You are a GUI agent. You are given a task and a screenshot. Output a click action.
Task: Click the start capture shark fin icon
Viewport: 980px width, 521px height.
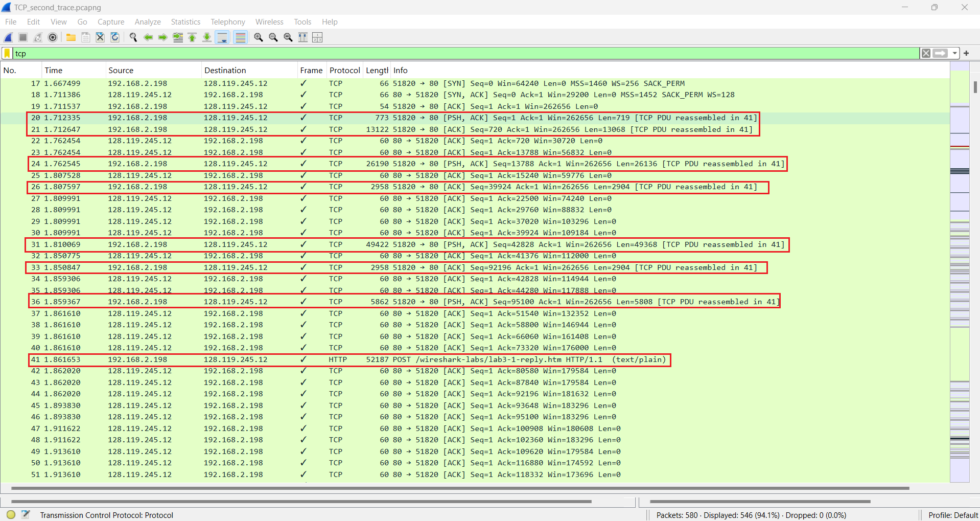pos(9,37)
